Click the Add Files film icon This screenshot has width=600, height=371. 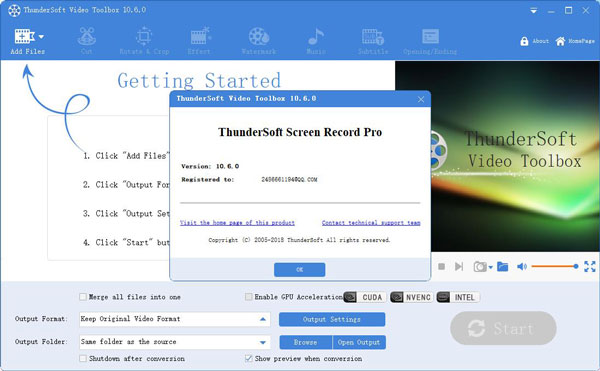(24, 37)
